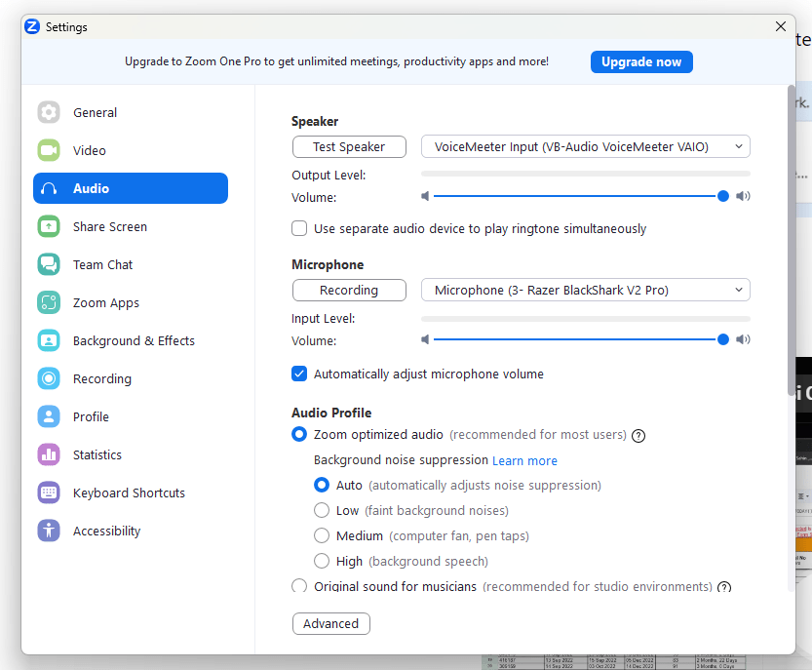Image resolution: width=812 pixels, height=670 pixels.
Task: Click the Test Speaker button
Action: 349,146
